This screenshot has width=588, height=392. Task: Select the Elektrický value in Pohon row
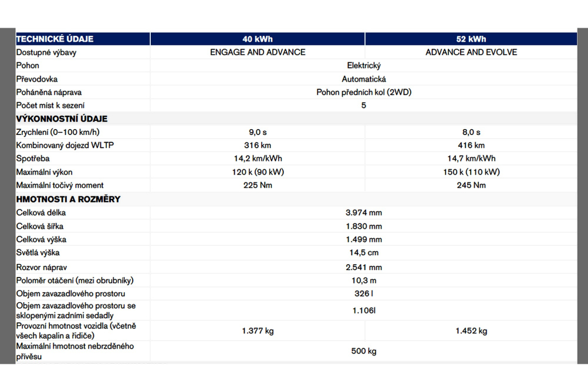[364, 66]
